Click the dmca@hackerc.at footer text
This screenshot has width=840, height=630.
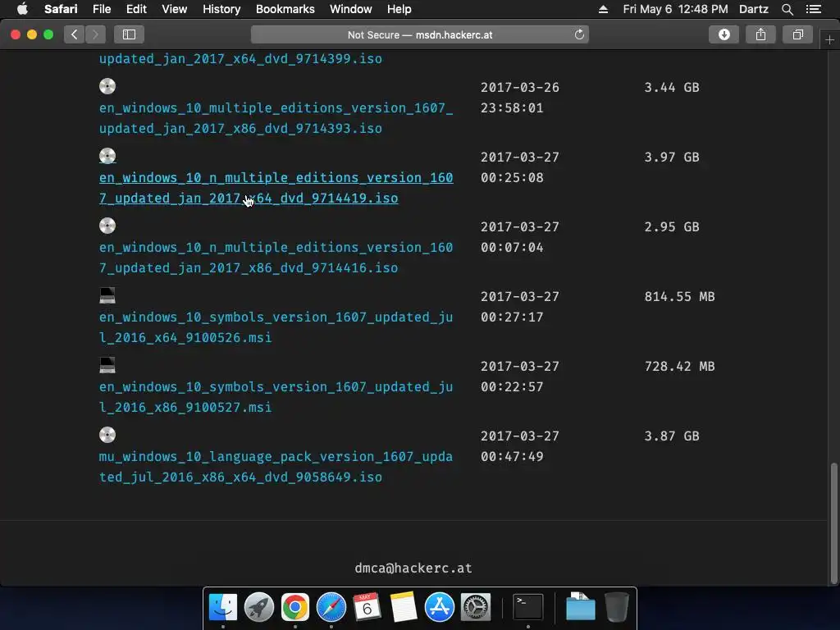pyautogui.click(x=413, y=568)
